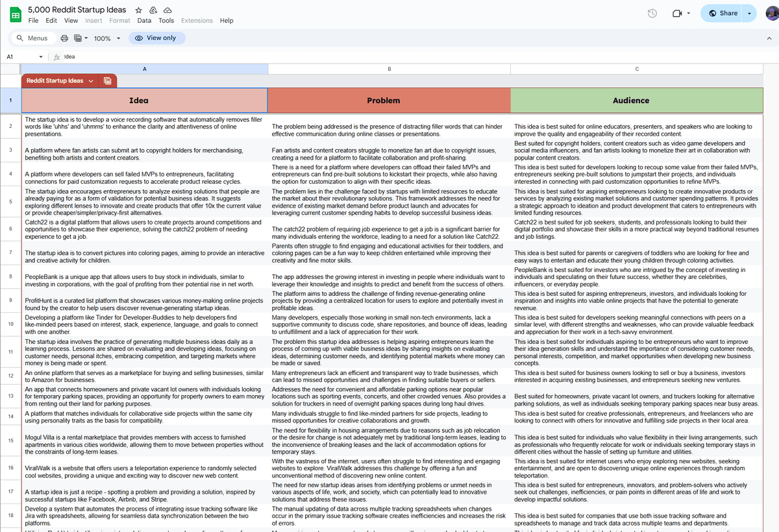Select column B header
This screenshot has height=532, width=779.
(389, 69)
